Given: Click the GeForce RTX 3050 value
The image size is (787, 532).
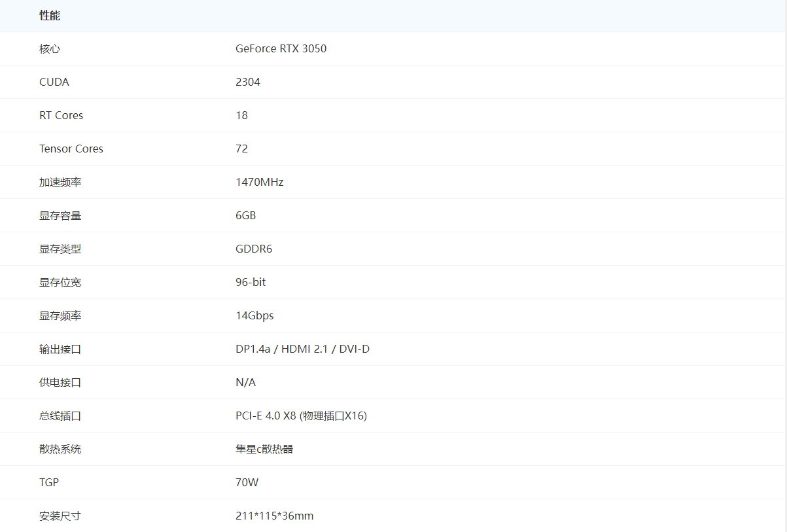Looking at the screenshot, I should [x=281, y=49].
